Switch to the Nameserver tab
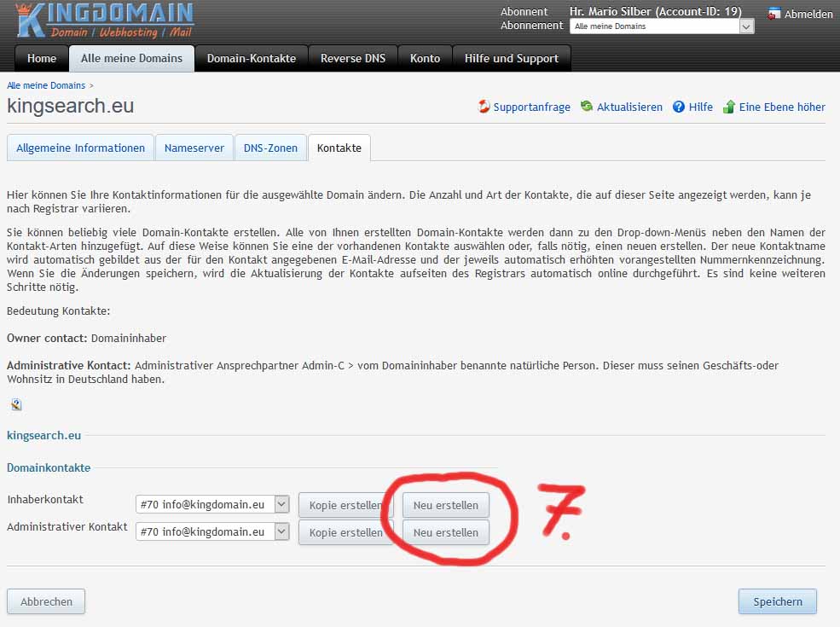Screen dimensions: 840x627 194,148
